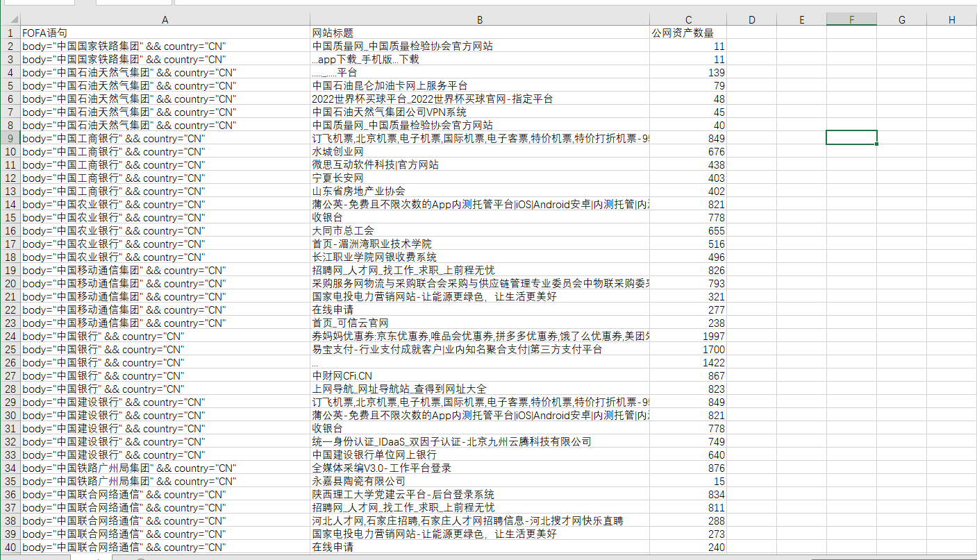Select the '2022世界杯买球平台' title cell
Screen dimensions: 977x560
(x=480, y=99)
